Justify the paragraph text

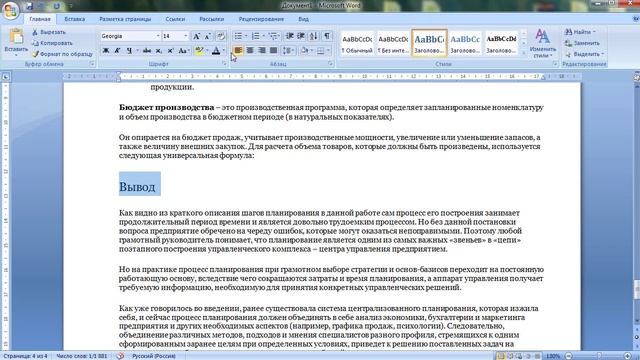[273, 51]
